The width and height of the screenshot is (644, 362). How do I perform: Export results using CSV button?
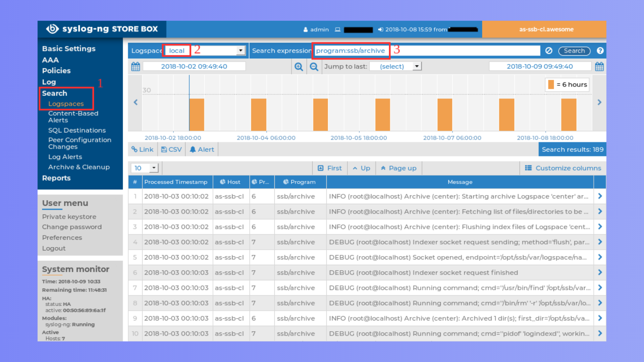click(x=171, y=149)
